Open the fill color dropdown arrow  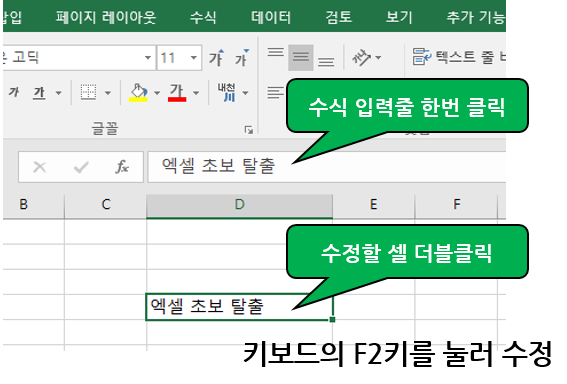point(157,93)
